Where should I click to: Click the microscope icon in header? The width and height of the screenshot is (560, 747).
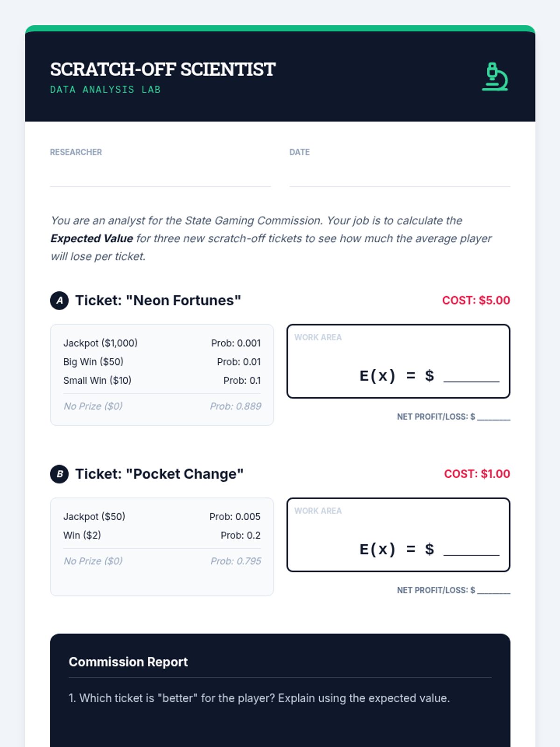click(x=495, y=77)
